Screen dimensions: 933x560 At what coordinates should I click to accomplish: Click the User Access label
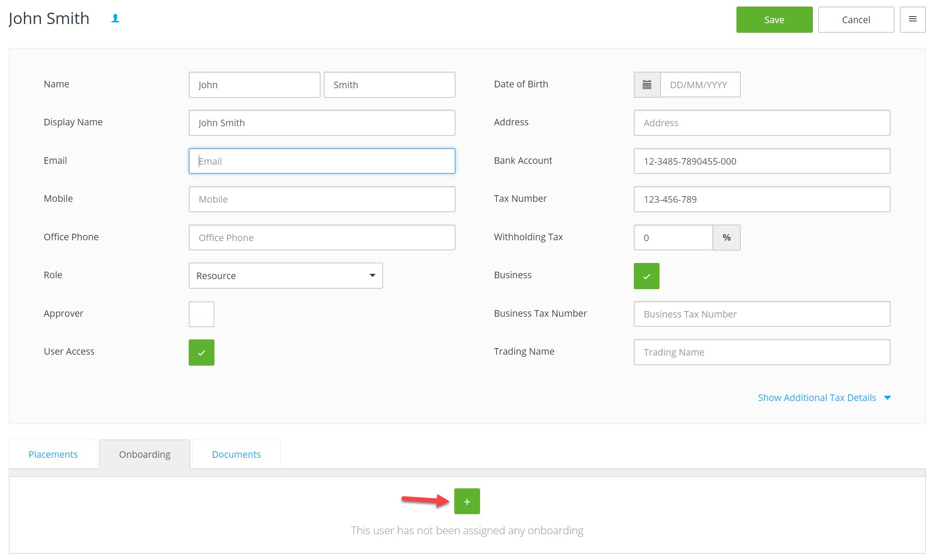(x=69, y=351)
